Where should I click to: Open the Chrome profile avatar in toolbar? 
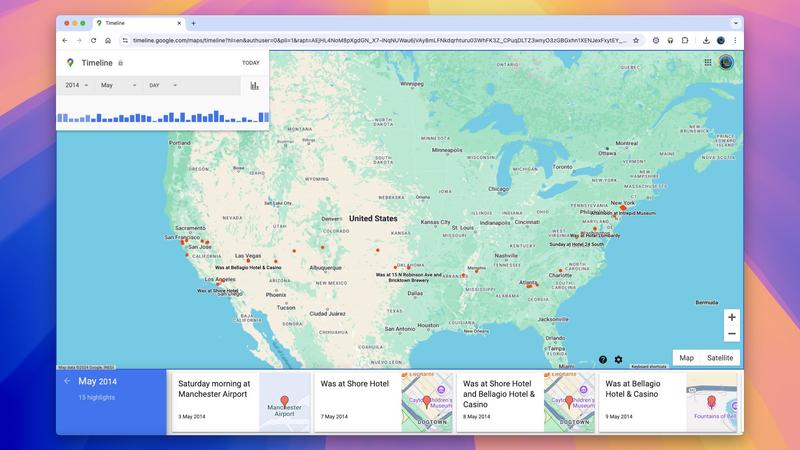tap(720, 40)
